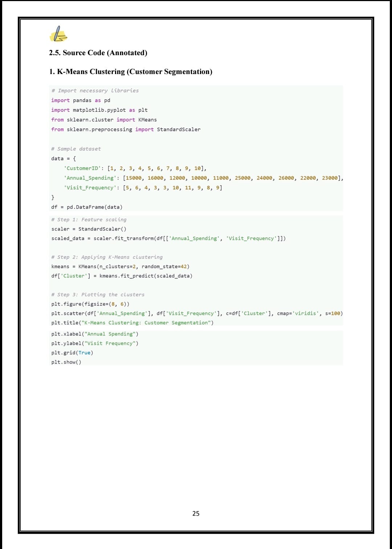392x549 pixels.
Task: Click the line 'data = {'
Action: (x=64, y=159)
